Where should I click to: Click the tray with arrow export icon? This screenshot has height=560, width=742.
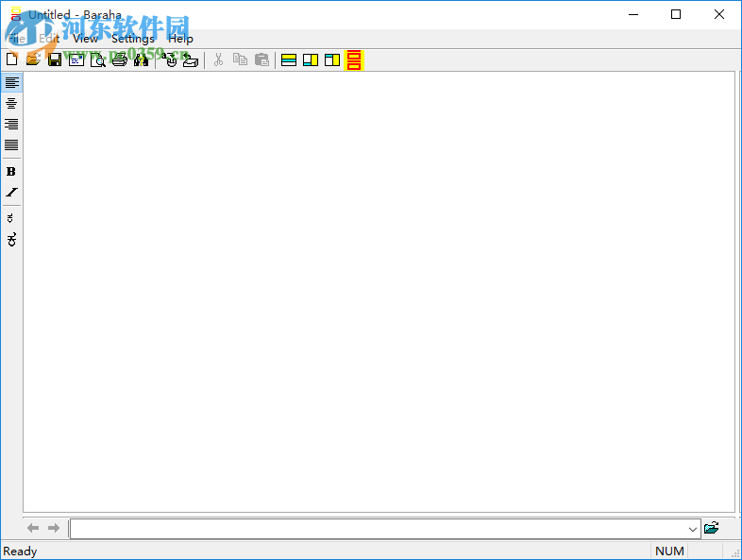point(191,59)
